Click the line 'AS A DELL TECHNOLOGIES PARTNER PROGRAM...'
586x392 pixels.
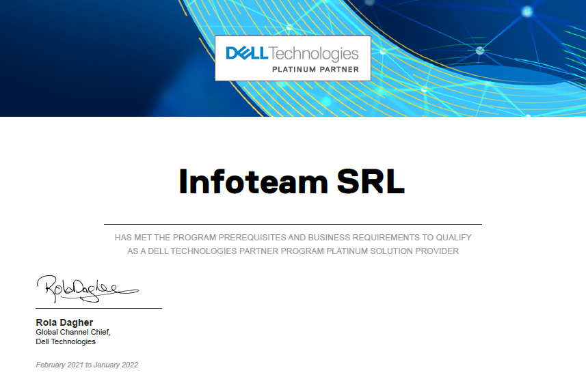pyautogui.click(x=293, y=251)
